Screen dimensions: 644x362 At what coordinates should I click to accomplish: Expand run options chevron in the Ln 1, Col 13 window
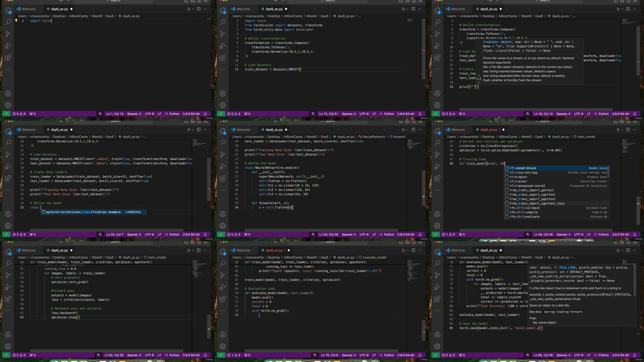193,9
